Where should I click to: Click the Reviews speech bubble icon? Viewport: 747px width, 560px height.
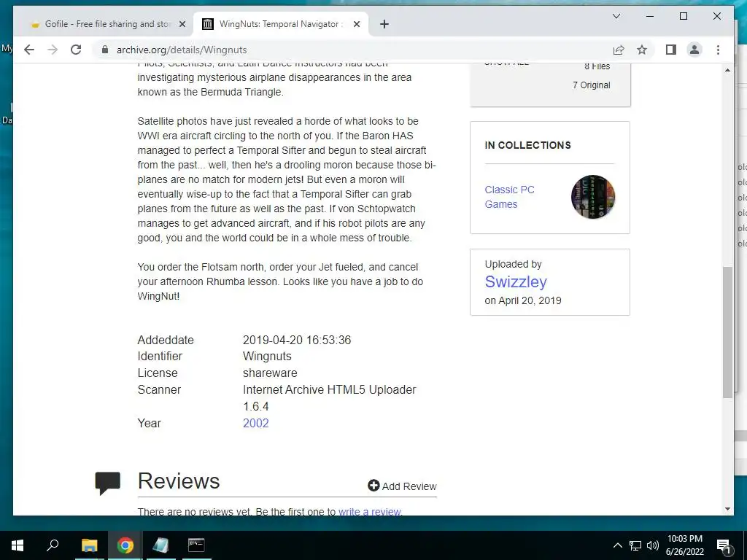click(x=108, y=483)
